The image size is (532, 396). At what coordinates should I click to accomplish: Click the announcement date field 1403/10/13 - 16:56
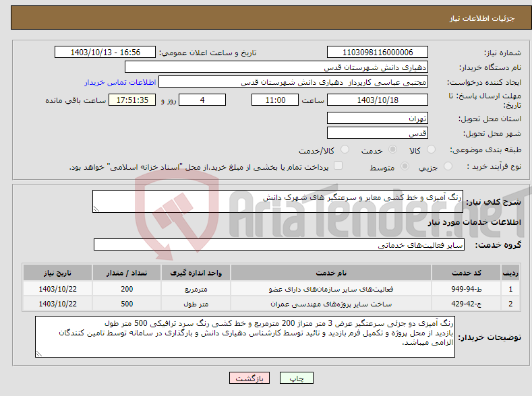[x=105, y=52]
